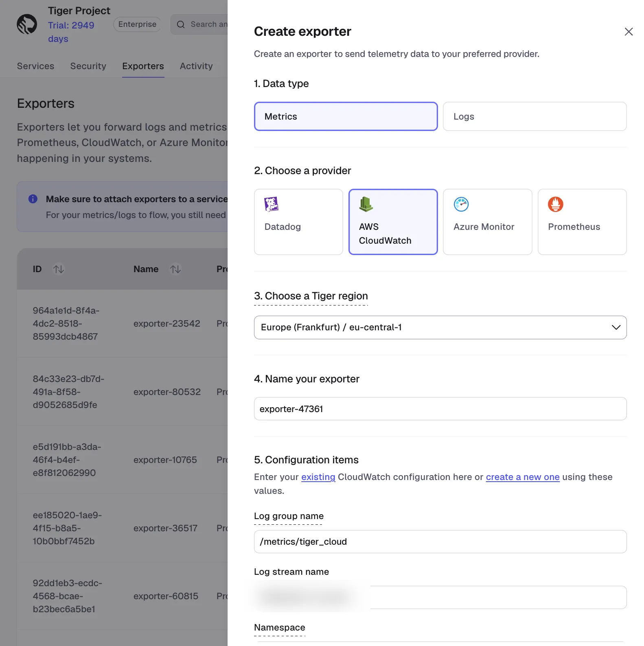644x646 pixels.
Task: Sort the table by Name column
Action: pos(175,269)
